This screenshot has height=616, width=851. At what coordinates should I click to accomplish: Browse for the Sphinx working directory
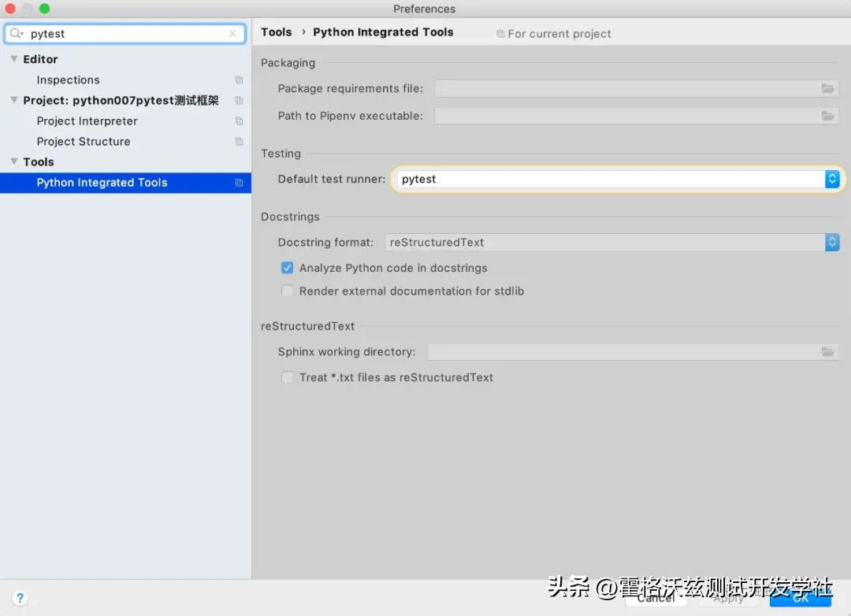(827, 351)
